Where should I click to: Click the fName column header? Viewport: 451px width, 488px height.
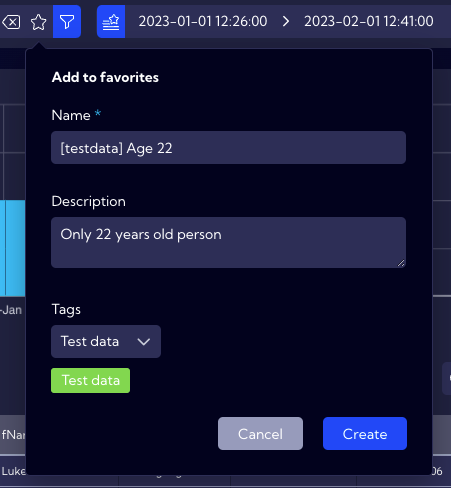click(13, 435)
